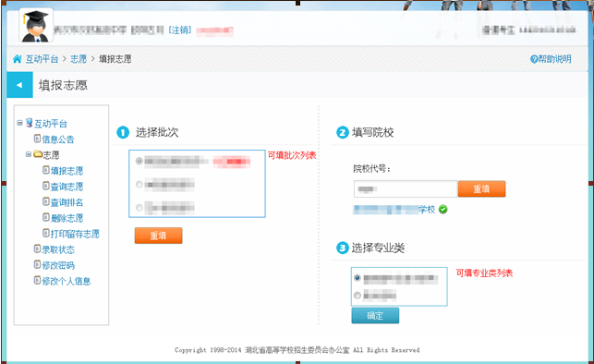
Task: Click 重填 button beside school code field
Action: coord(481,189)
